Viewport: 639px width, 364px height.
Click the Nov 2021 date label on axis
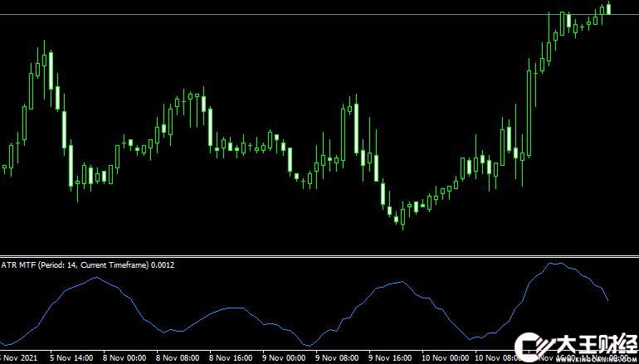pos(18,358)
